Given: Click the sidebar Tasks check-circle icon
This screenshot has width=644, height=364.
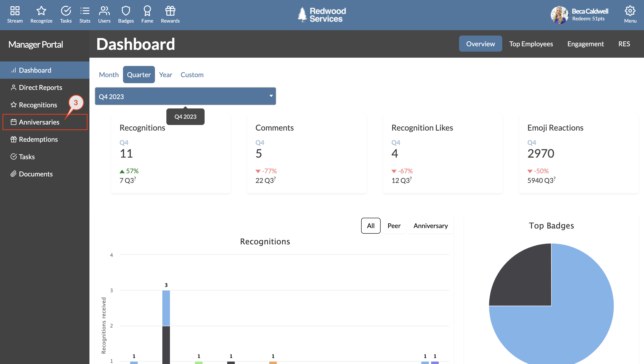Looking at the screenshot, I should point(13,157).
